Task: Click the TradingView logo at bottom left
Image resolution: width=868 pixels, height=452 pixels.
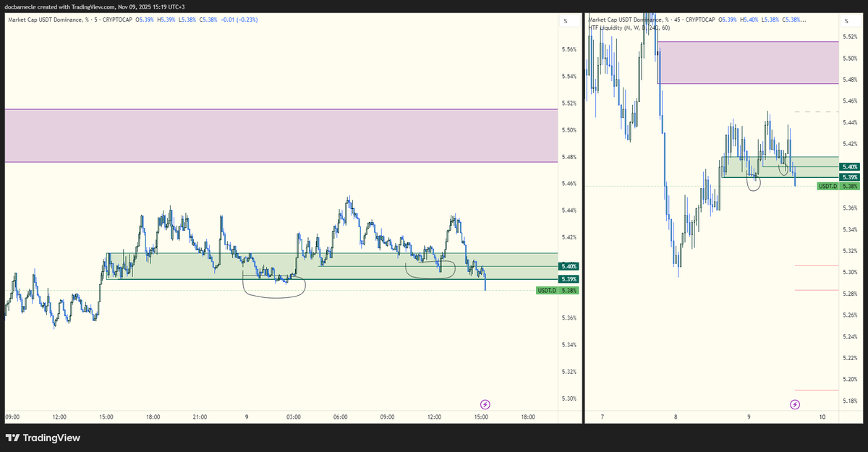Action: (x=43, y=438)
